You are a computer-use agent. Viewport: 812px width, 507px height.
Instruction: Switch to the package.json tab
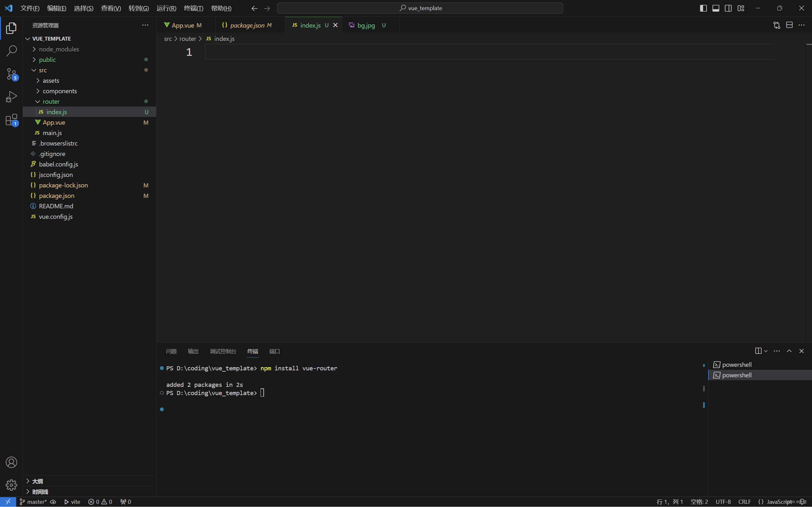247,25
